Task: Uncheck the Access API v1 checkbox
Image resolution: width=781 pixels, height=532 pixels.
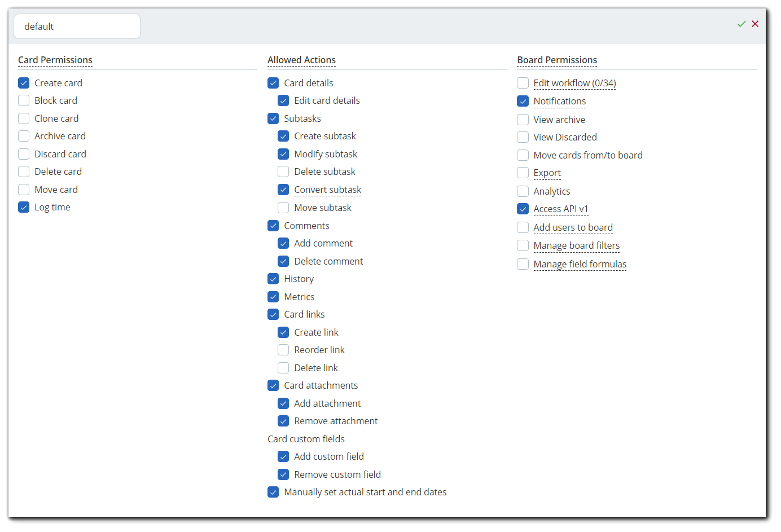Action: point(523,209)
